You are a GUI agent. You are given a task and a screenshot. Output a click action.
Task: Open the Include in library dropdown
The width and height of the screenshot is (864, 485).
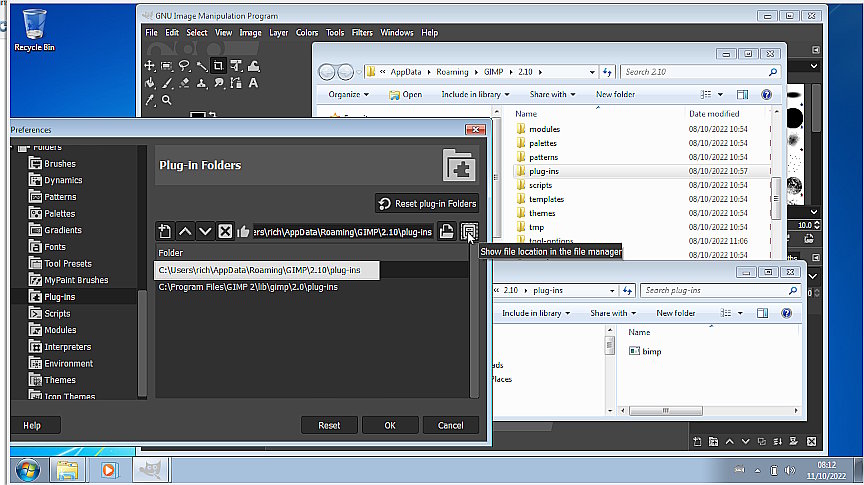click(477, 94)
